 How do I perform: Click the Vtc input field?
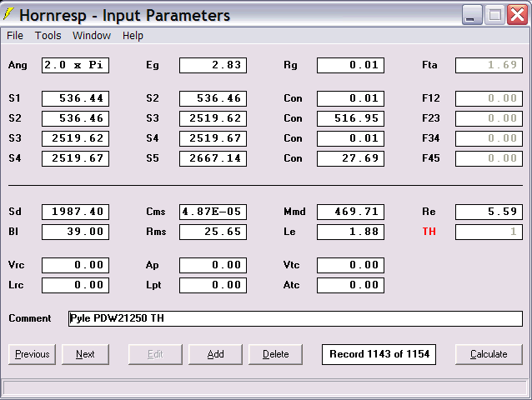[350, 265]
